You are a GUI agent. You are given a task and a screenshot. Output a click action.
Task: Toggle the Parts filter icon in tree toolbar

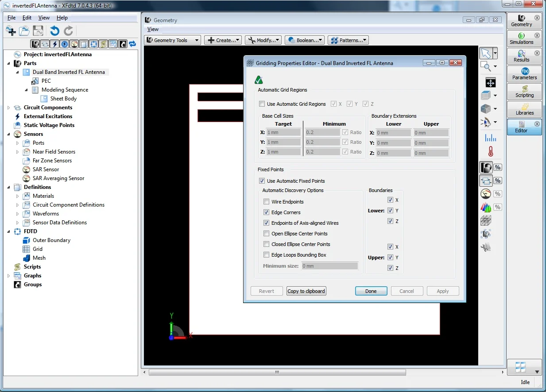pyautogui.click(x=35, y=44)
